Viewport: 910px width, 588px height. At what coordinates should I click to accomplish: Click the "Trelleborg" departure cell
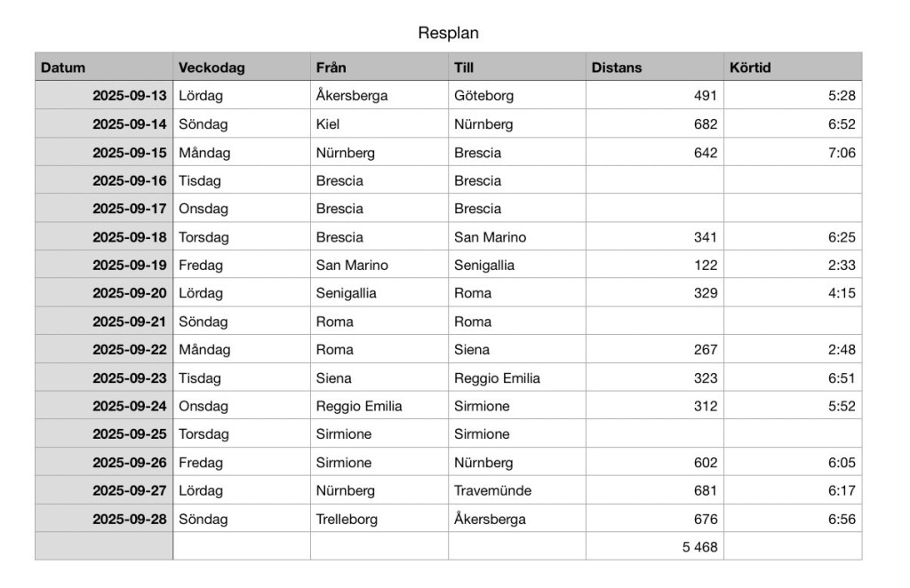(347, 519)
